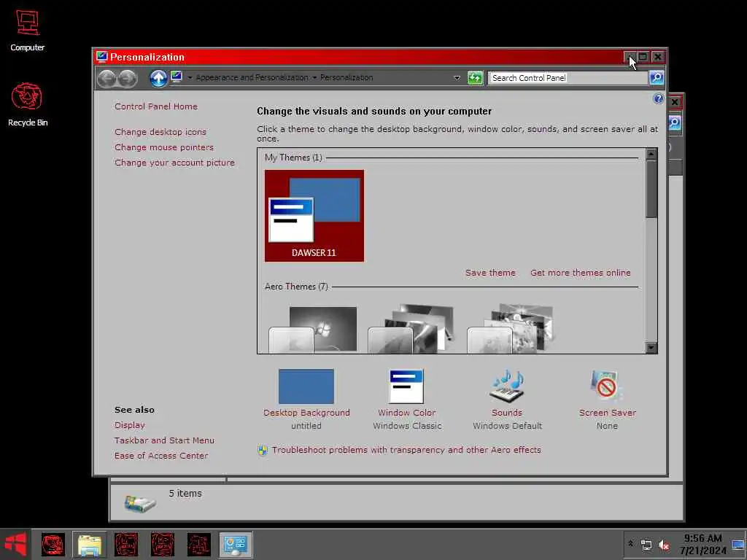The width and height of the screenshot is (747, 560).
Task: Open Troubleshoot problems with transparency link
Action: tap(406, 450)
